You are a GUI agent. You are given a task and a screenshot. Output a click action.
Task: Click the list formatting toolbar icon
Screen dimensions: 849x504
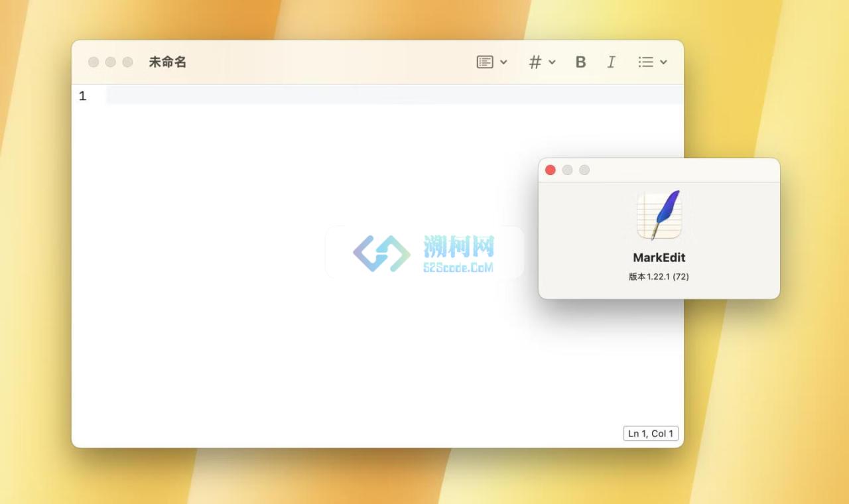[x=645, y=62]
